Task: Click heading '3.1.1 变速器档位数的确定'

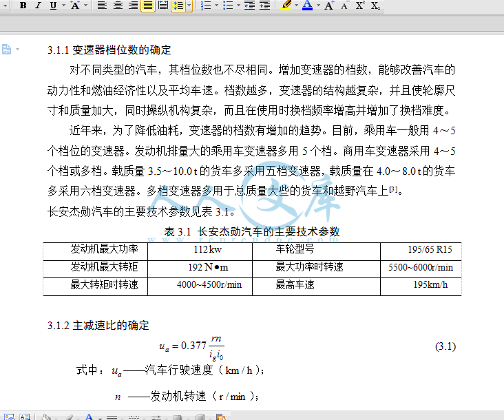Action: pos(109,50)
